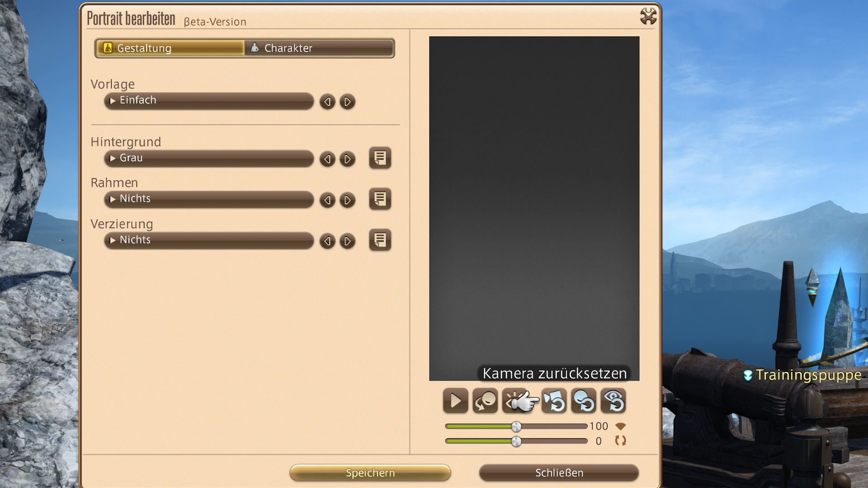Open the Hintergrund list icon
The image size is (868, 488).
(x=380, y=158)
